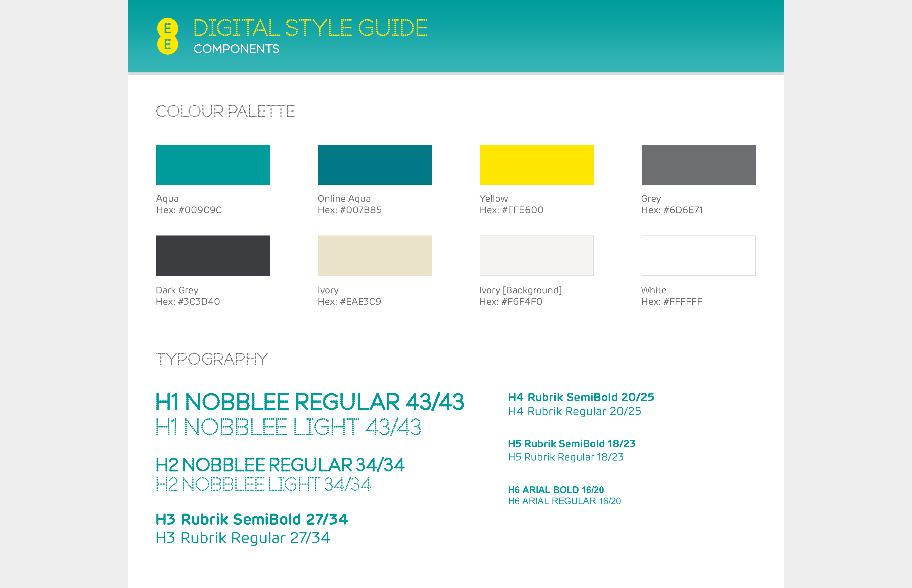The height and width of the screenshot is (588, 912).
Task: Click the text Hex: #F6F4F0
Action: click(x=511, y=302)
